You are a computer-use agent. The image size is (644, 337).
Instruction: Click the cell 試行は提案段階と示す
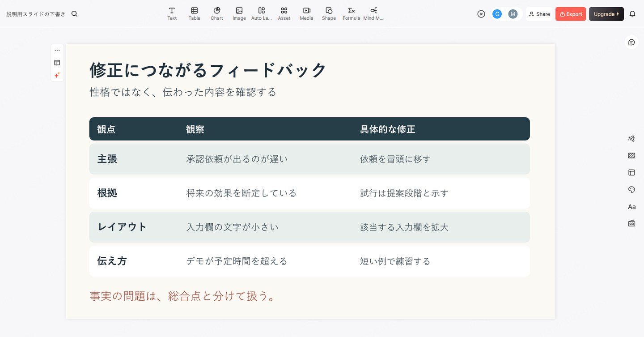(x=404, y=193)
